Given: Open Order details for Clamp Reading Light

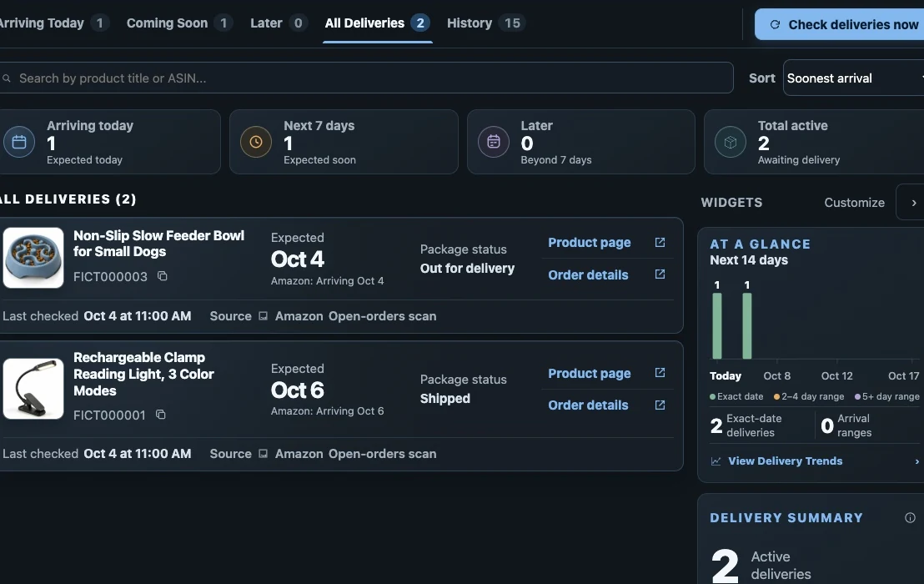Looking at the screenshot, I should pyautogui.click(x=588, y=405).
